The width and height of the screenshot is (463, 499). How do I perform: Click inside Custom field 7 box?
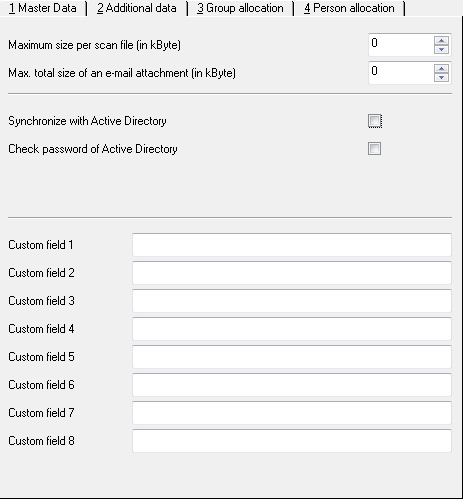tap(292, 413)
